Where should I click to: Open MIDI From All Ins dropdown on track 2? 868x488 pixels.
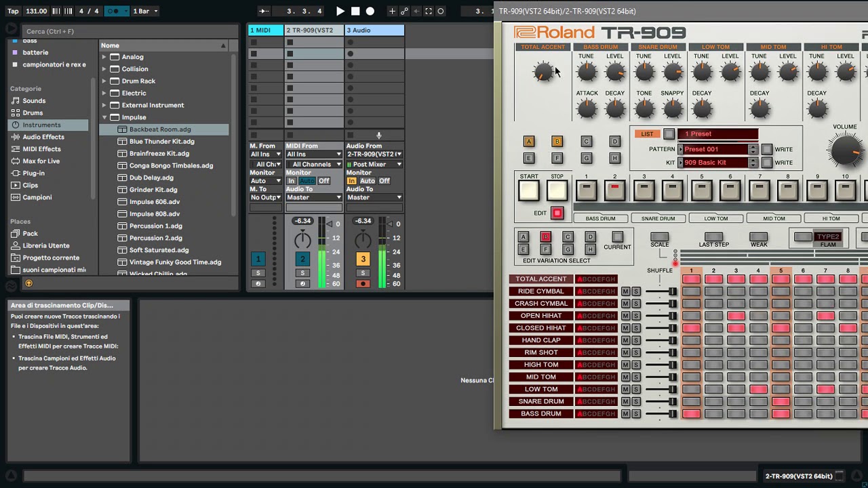pyautogui.click(x=313, y=155)
